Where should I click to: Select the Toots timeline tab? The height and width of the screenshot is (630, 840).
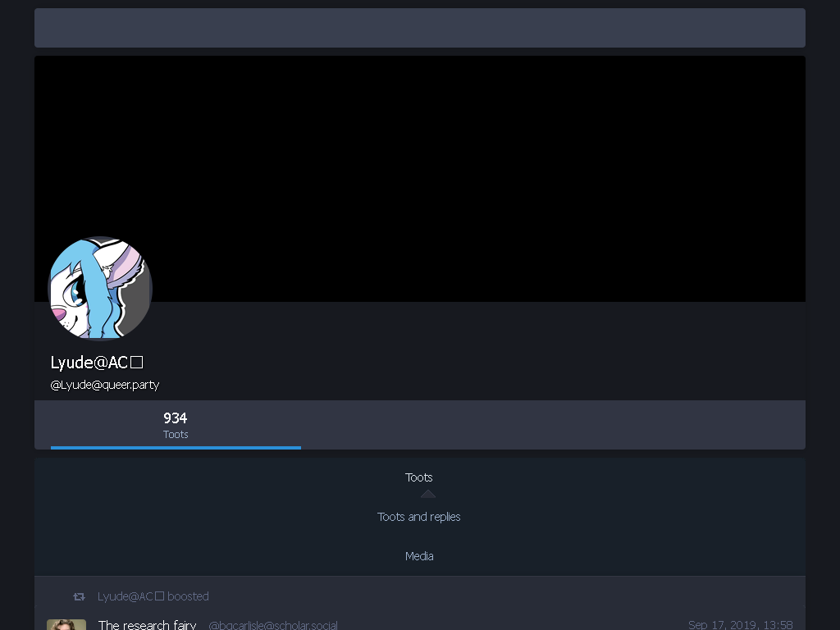419,477
